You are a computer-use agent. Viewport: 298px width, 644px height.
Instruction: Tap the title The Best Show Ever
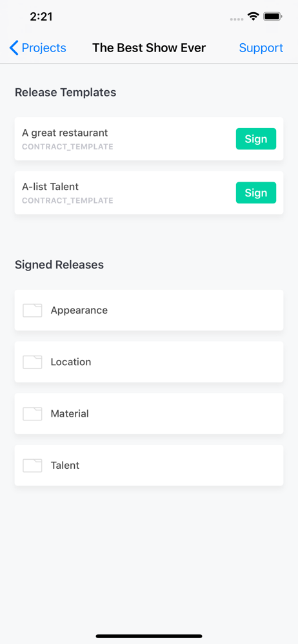pyautogui.click(x=149, y=48)
